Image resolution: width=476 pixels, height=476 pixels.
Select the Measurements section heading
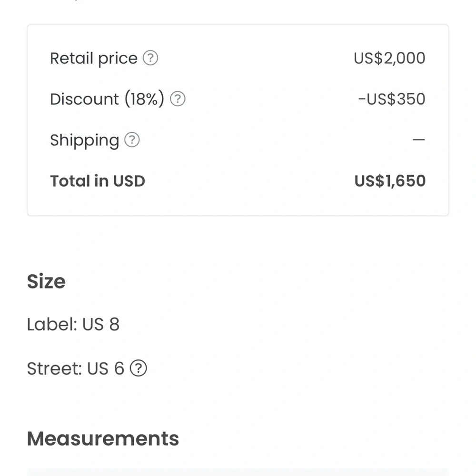[x=103, y=439]
